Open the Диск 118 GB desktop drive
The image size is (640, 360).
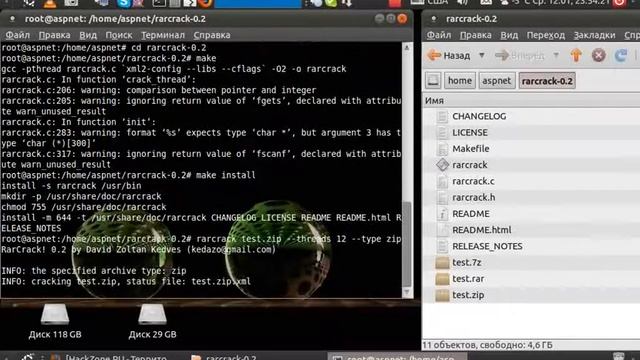55,321
